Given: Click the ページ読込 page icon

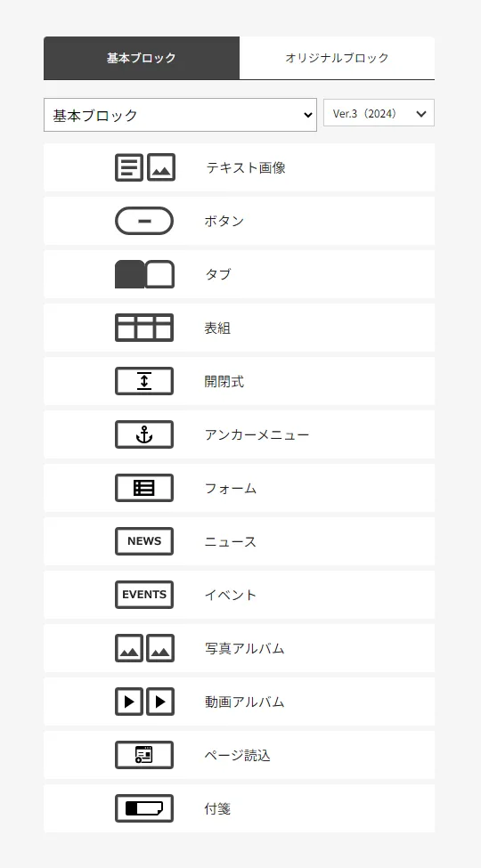Looking at the screenshot, I should (144, 755).
